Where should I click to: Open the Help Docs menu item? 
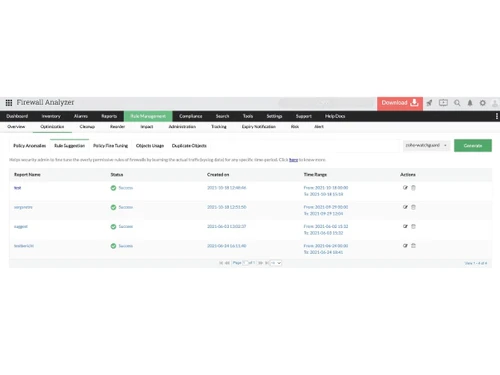[x=335, y=116]
